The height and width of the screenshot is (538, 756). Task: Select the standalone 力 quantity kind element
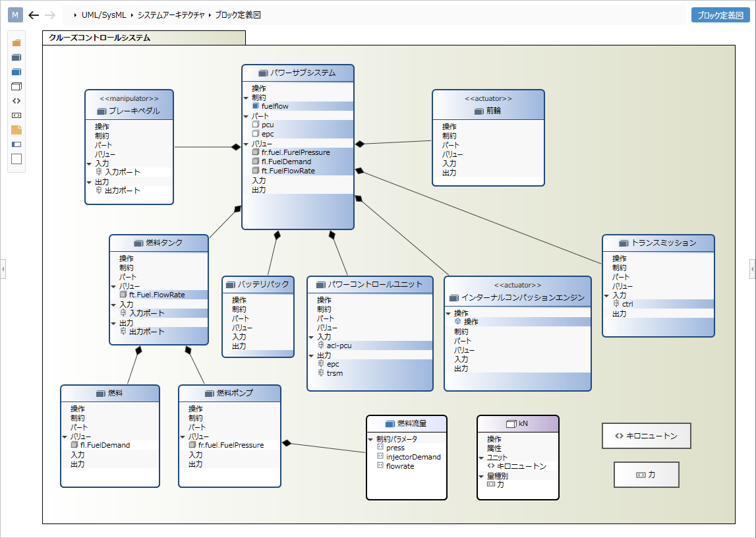[x=646, y=475]
